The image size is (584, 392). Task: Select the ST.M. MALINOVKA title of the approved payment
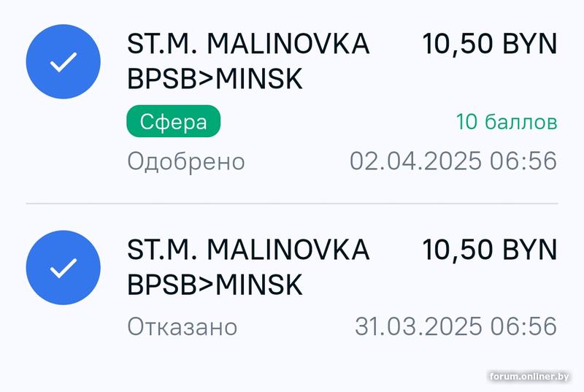(248, 45)
